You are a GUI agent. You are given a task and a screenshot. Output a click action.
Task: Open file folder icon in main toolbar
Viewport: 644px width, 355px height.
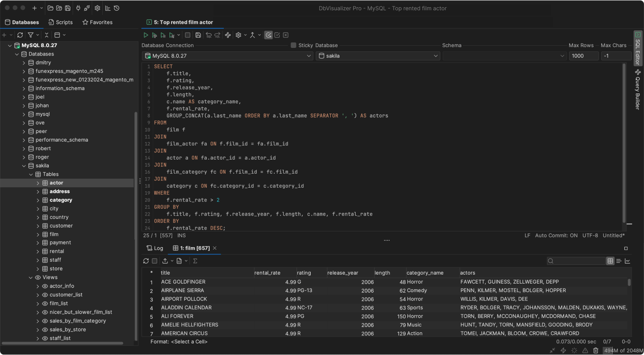(x=50, y=8)
